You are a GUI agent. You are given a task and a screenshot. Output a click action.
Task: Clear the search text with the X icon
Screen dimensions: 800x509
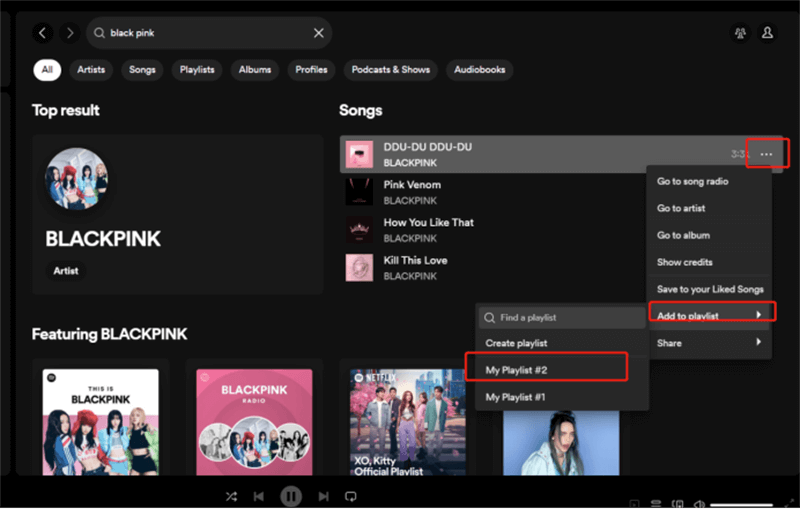click(319, 33)
